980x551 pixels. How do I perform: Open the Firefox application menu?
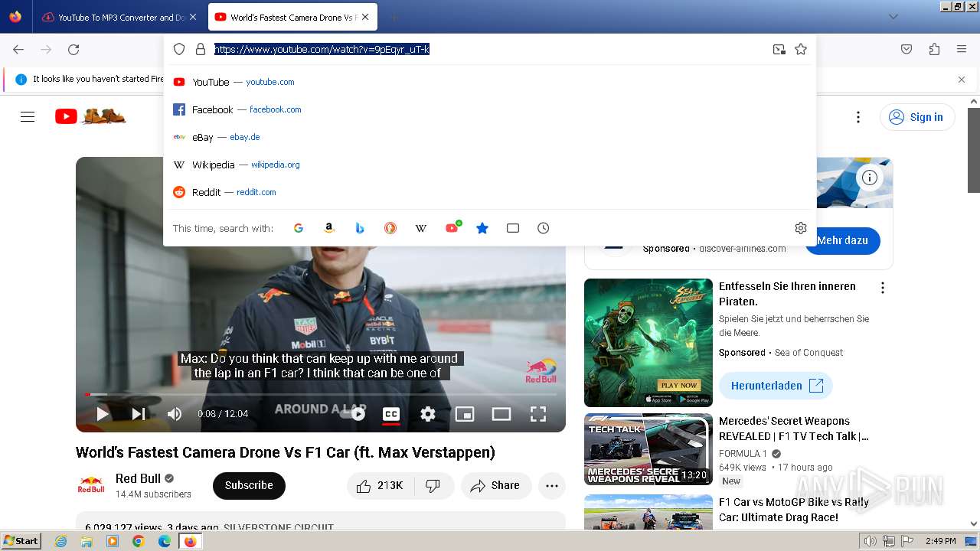tap(962, 49)
